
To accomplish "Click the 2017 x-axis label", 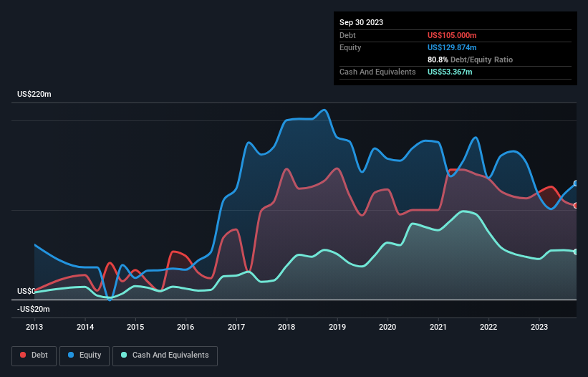I will pyautogui.click(x=236, y=327).
